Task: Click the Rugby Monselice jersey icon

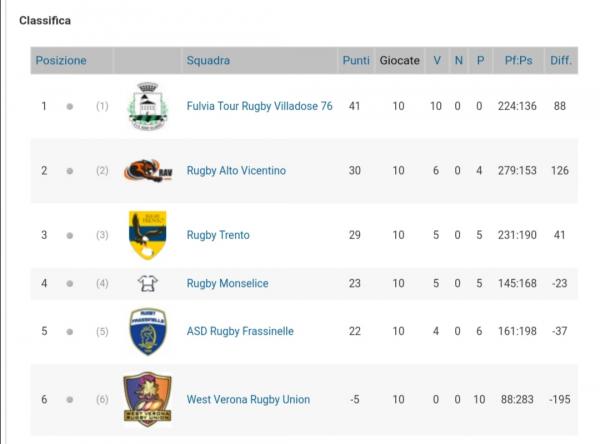Action: (x=148, y=283)
